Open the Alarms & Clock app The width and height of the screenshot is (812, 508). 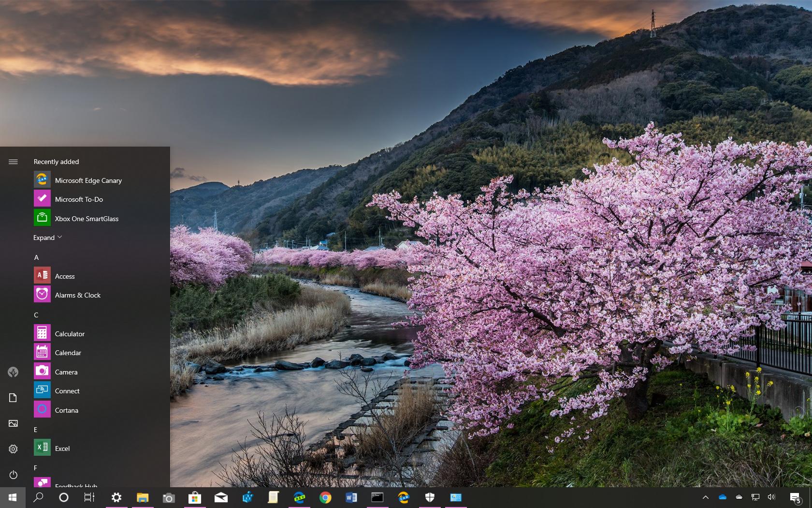tap(78, 295)
